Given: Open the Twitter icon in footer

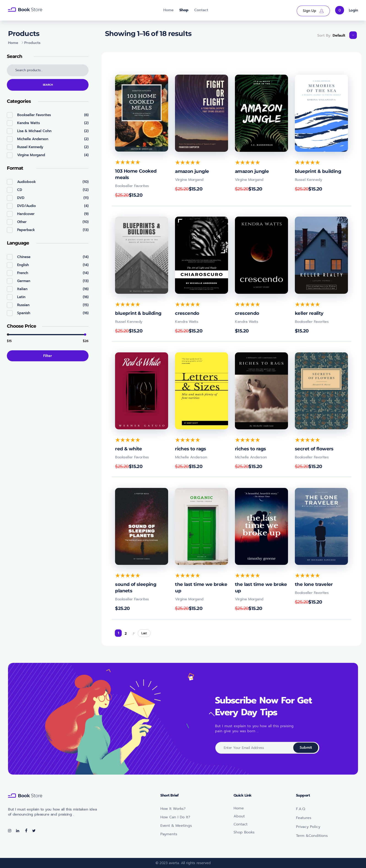Looking at the screenshot, I should [x=34, y=831].
